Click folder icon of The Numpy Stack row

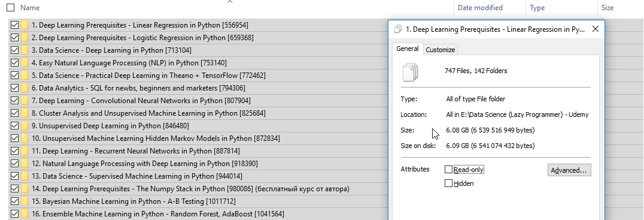point(25,189)
